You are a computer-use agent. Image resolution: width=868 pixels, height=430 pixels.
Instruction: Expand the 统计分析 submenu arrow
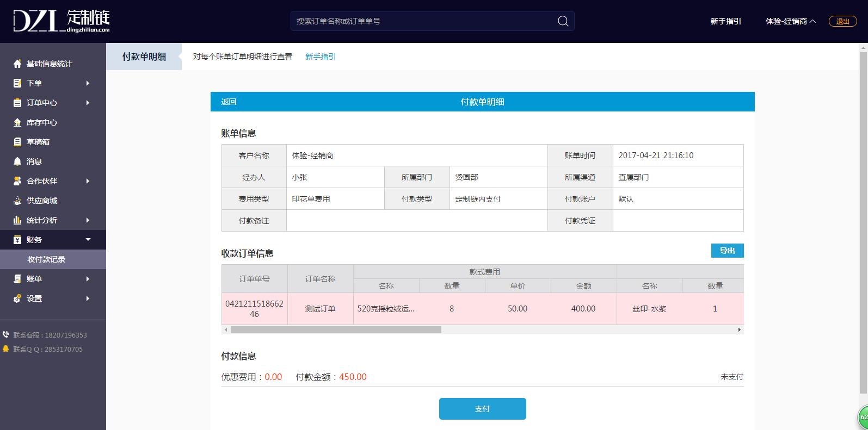coord(88,220)
